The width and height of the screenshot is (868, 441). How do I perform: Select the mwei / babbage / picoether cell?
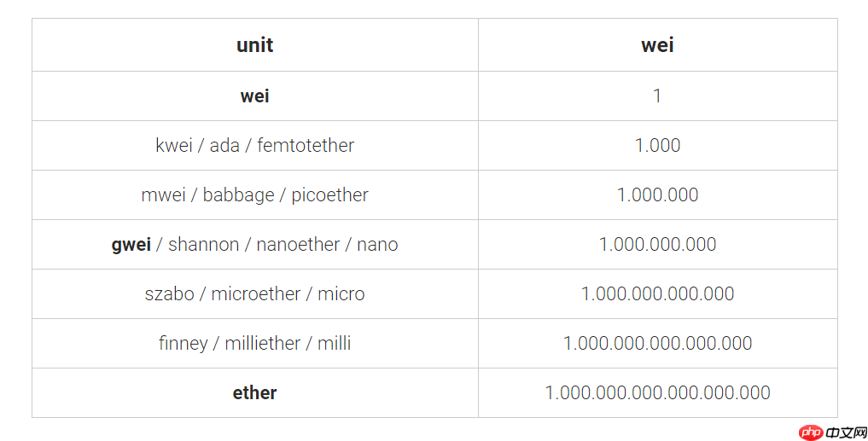(x=254, y=194)
